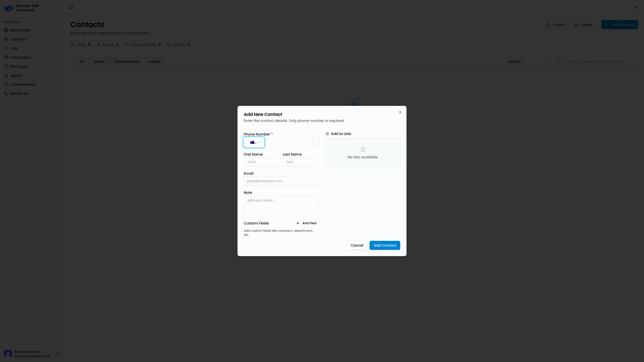This screenshot has width=644, height=362.
Task: Toggle the light/dark theme sun icon
Action: pyautogui.click(x=635, y=7)
